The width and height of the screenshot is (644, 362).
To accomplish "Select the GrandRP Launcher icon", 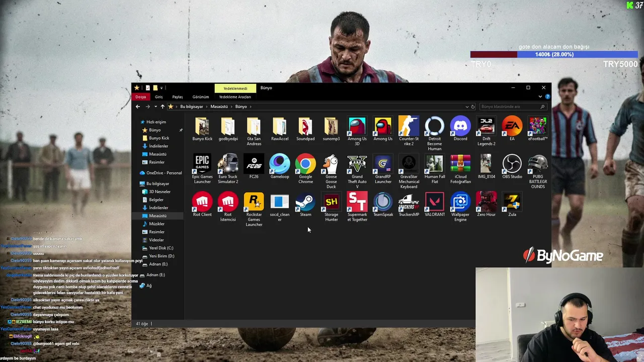I will [383, 169].
